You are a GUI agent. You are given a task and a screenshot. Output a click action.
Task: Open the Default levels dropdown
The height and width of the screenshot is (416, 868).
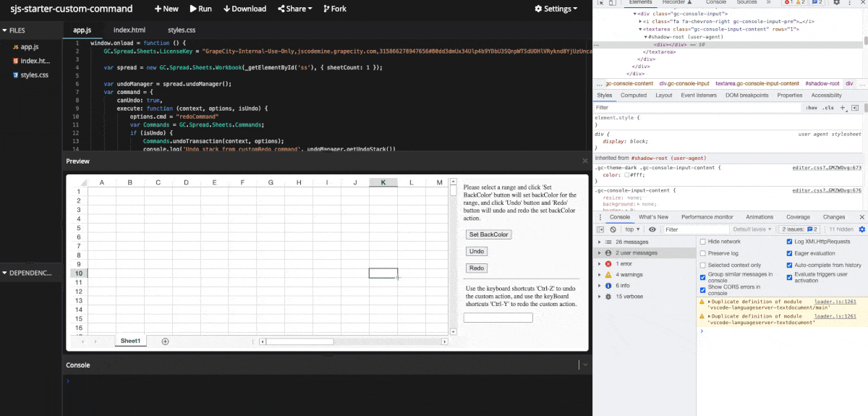point(752,229)
